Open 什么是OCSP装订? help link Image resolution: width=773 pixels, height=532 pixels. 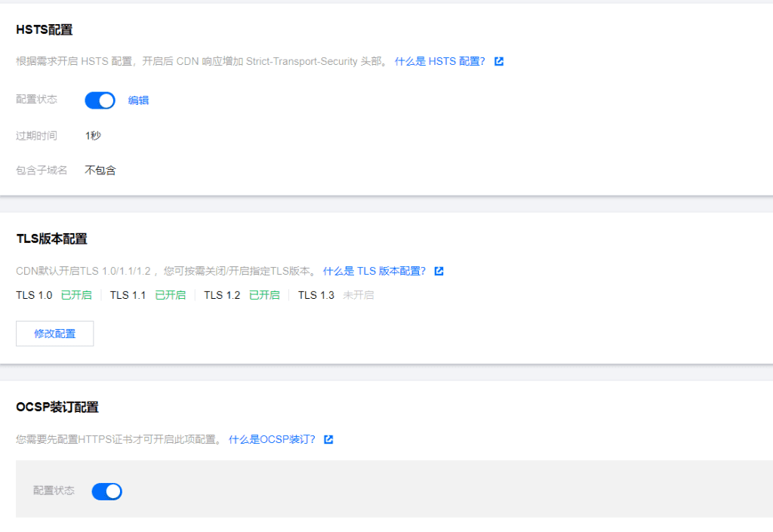pyautogui.click(x=272, y=439)
